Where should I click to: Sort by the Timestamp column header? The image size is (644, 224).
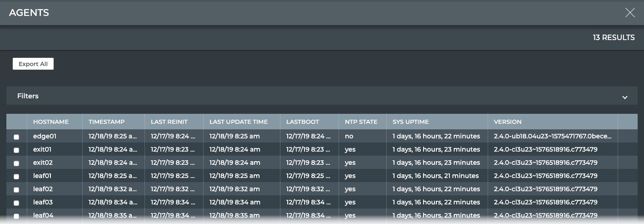[106, 122]
